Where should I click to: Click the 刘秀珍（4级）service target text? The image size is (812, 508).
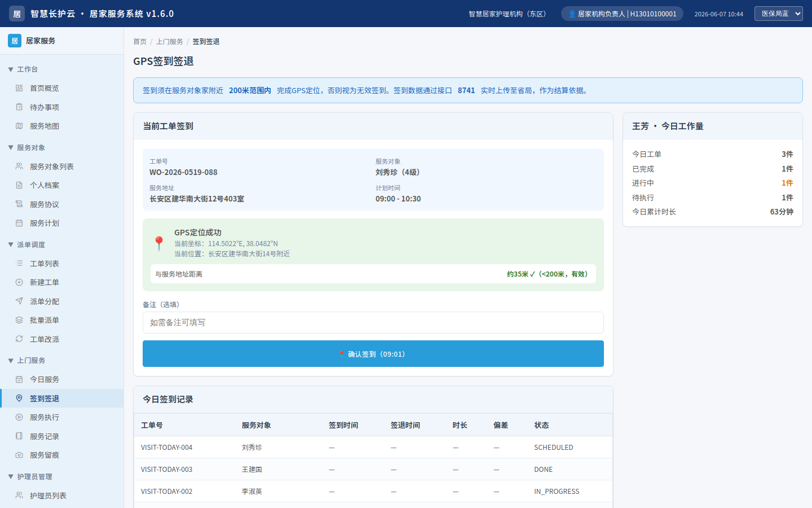click(x=398, y=172)
